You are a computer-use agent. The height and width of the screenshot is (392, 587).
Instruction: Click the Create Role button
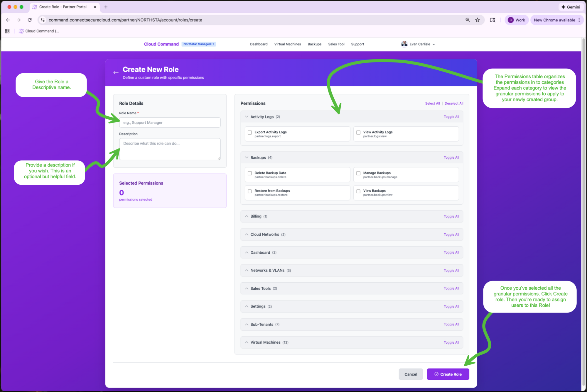point(448,374)
